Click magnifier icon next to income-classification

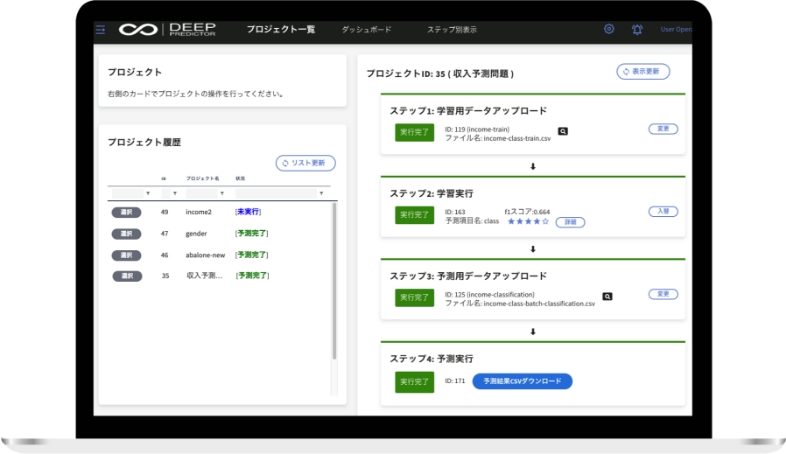click(607, 296)
